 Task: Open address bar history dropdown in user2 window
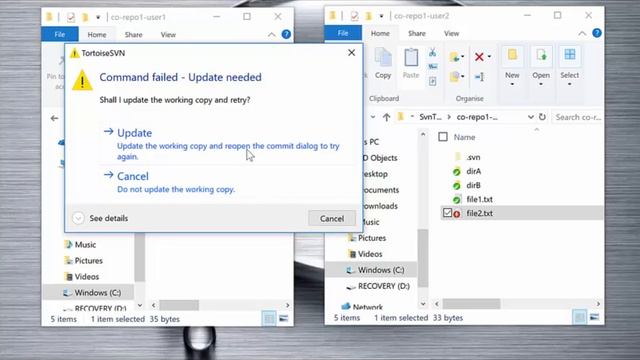pyautogui.click(x=530, y=117)
